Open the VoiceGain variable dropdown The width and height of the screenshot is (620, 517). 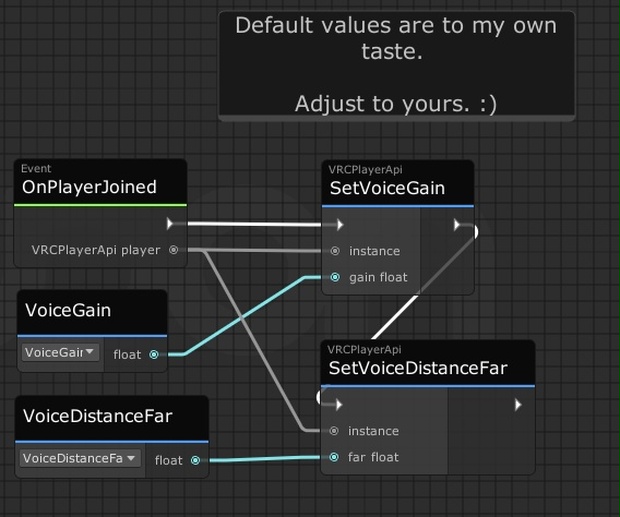(60, 352)
